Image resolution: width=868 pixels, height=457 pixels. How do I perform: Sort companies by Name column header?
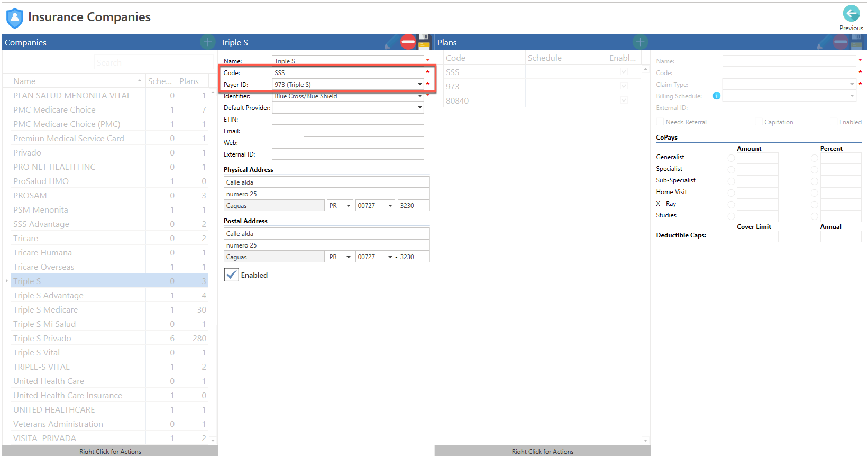pyautogui.click(x=78, y=81)
